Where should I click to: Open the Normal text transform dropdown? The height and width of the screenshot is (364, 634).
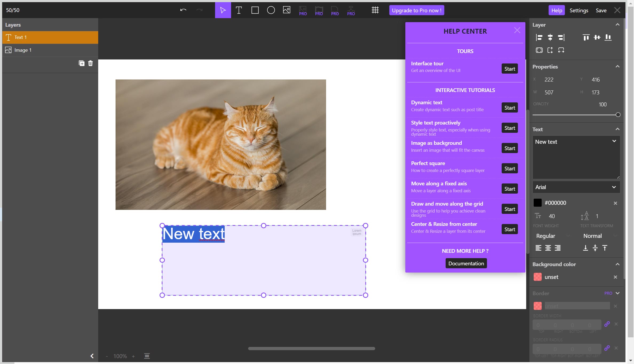click(x=600, y=236)
